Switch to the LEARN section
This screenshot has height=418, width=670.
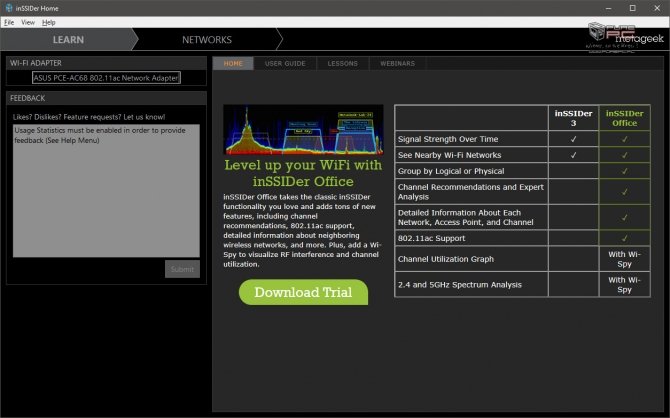[x=68, y=40]
